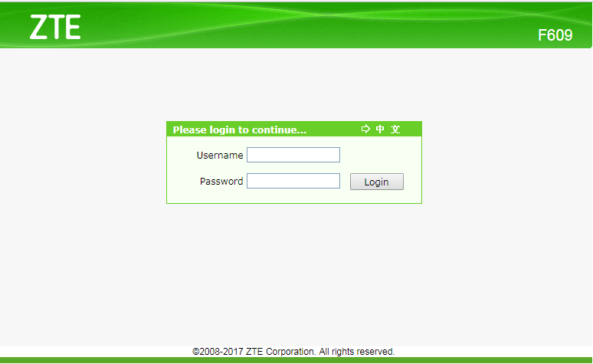593x364 pixels.
Task: Place cursor in the box next to Username
Action: [x=293, y=155]
